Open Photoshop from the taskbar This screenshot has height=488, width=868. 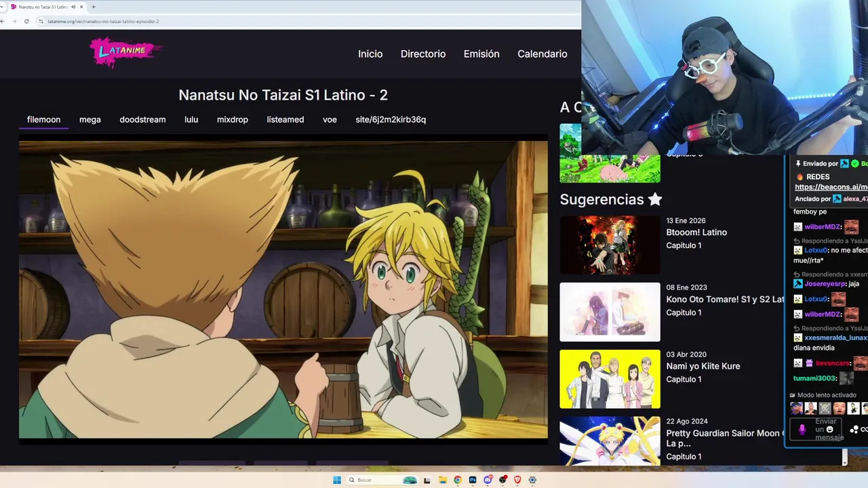click(473, 480)
